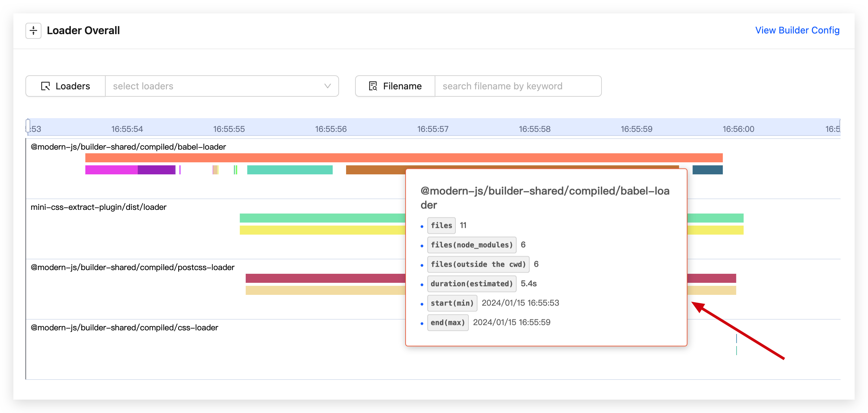Open the View Builder Config link
The height and width of the screenshot is (413, 868).
click(797, 30)
